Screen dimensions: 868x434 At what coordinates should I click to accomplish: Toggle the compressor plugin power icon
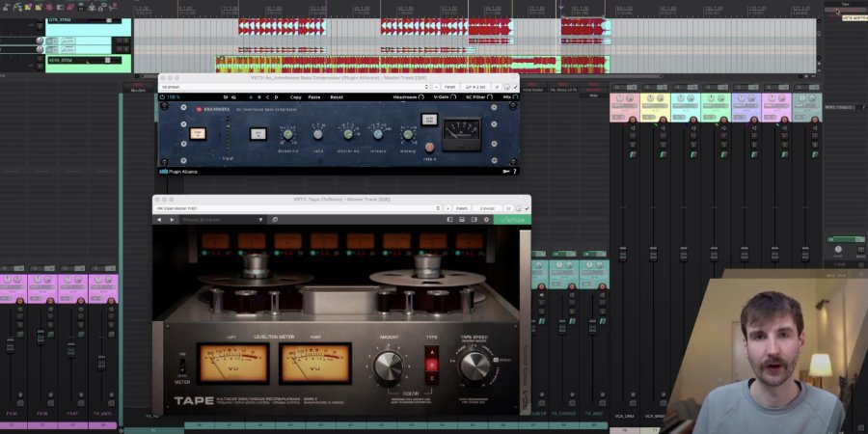tap(164, 96)
